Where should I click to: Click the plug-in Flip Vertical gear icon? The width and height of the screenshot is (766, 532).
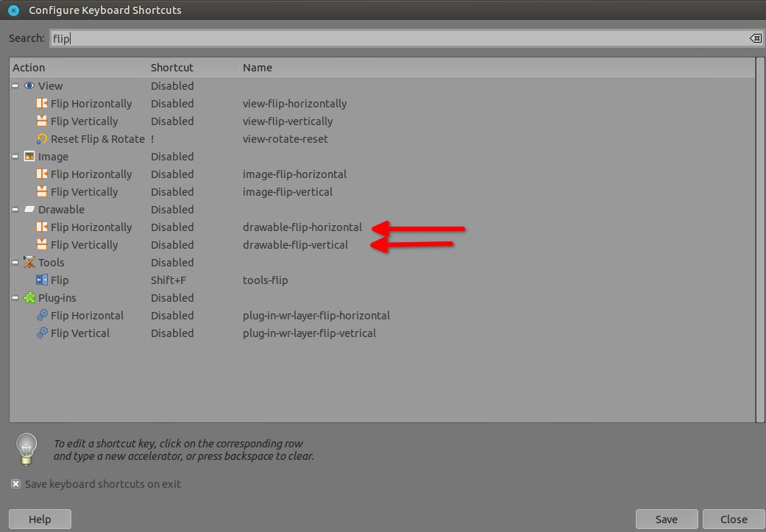[x=42, y=333]
